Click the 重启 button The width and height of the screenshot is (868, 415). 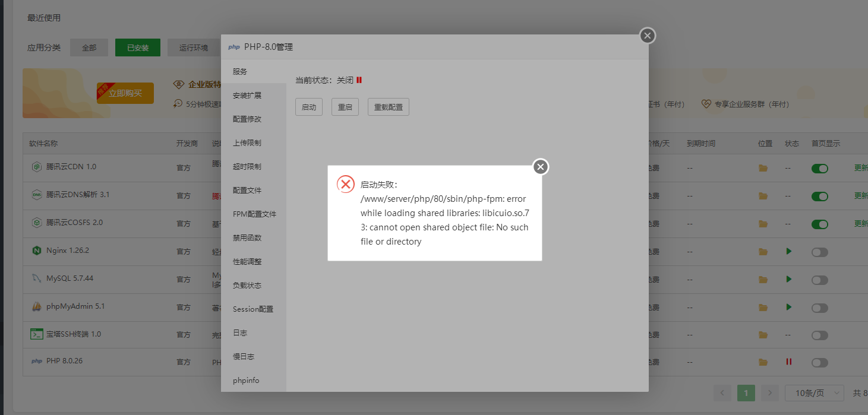345,107
